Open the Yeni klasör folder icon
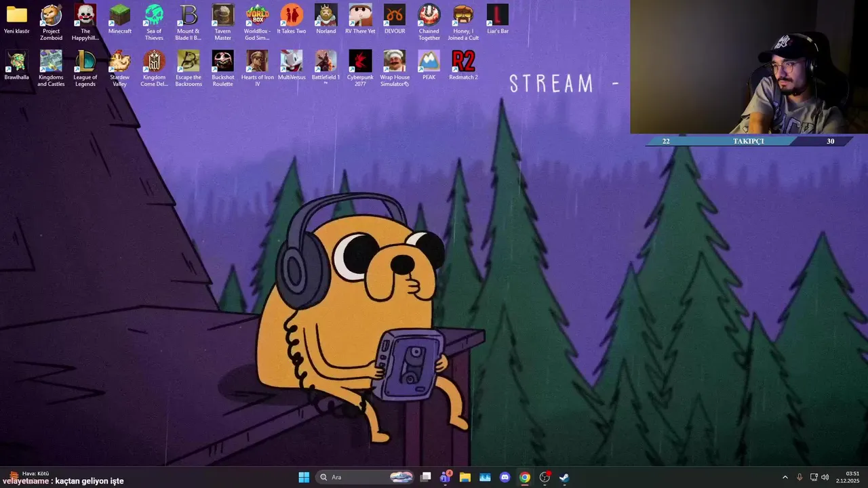This screenshot has width=868, height=488. (16, 19)
